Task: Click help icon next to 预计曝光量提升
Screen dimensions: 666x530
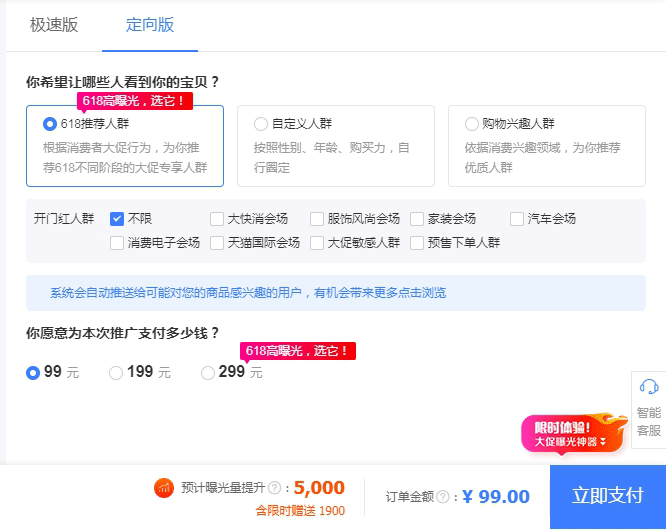Action: (x=274, y=488)
